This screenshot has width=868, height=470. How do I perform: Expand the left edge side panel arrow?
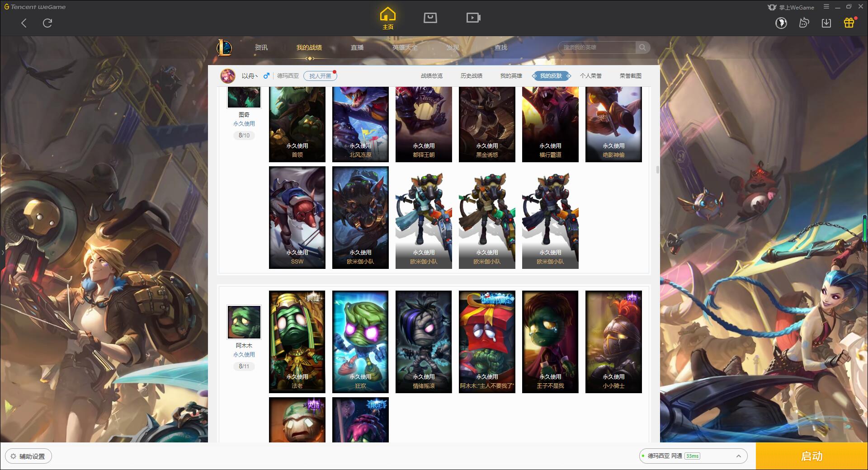click(2, 252)
